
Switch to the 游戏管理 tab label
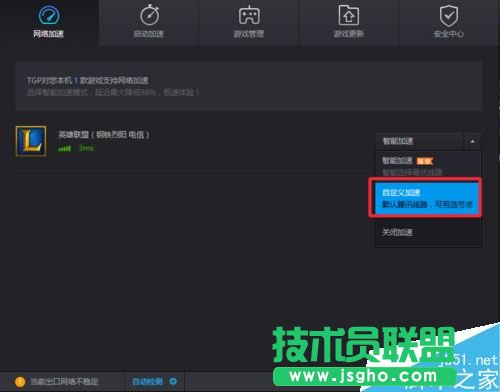248,34
